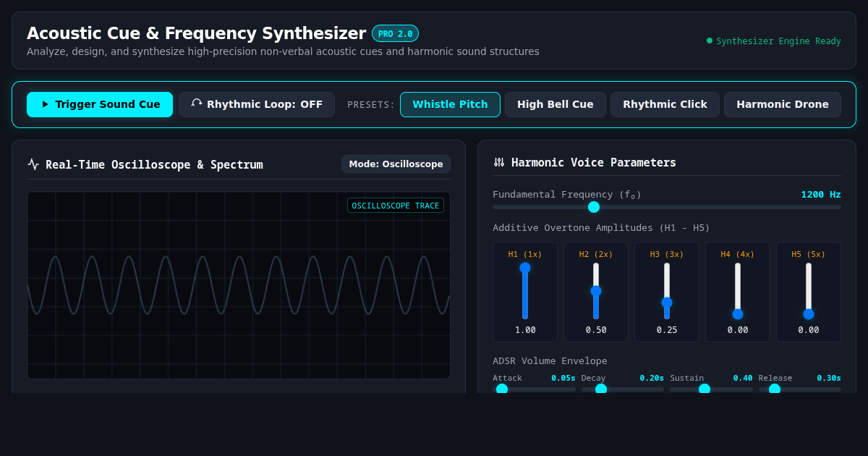Select the High Bell Cue preset
This screenshot has width=868, height=456.
click(x=556, y=104)
